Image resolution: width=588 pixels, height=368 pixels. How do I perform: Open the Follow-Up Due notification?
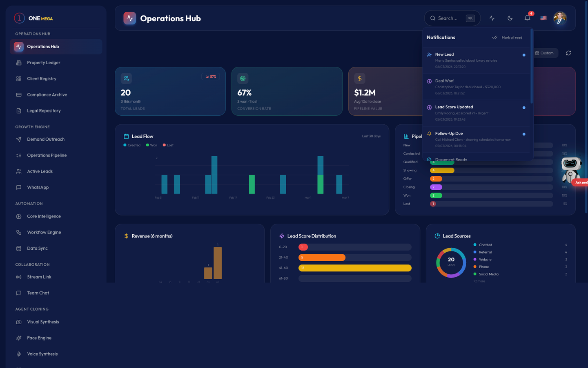click(x=476, y=139)
